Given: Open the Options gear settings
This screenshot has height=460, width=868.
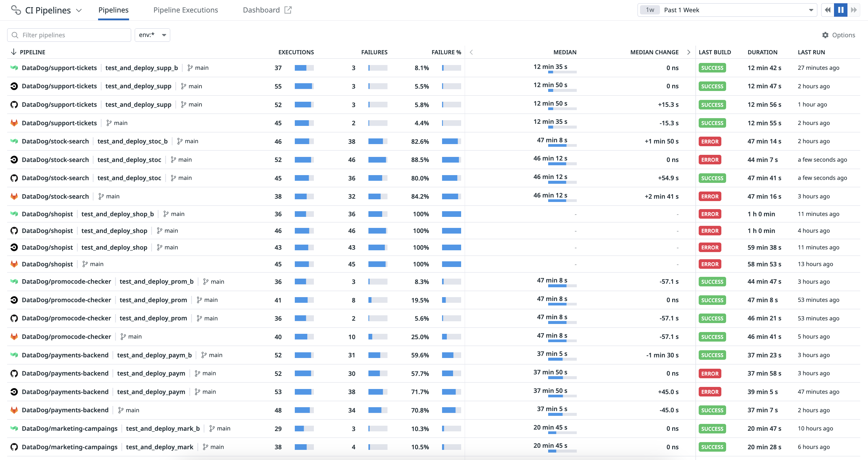Looking at the screenshot, I should click(x=839, y=35).
